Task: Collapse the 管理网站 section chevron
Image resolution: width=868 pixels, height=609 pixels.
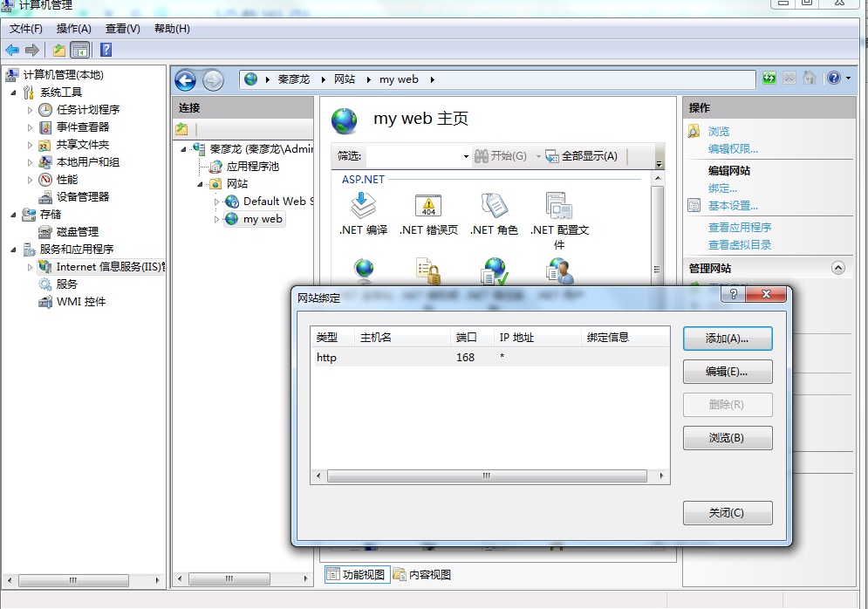Action: click(x=838, y=269)
